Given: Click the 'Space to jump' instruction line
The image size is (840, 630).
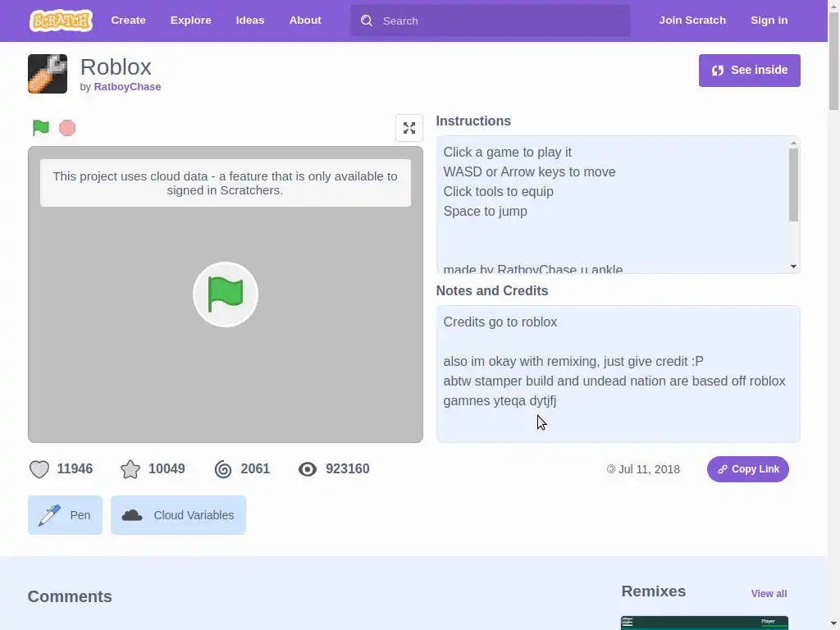Looking at the screenshot, I should (x=485, y=211).
